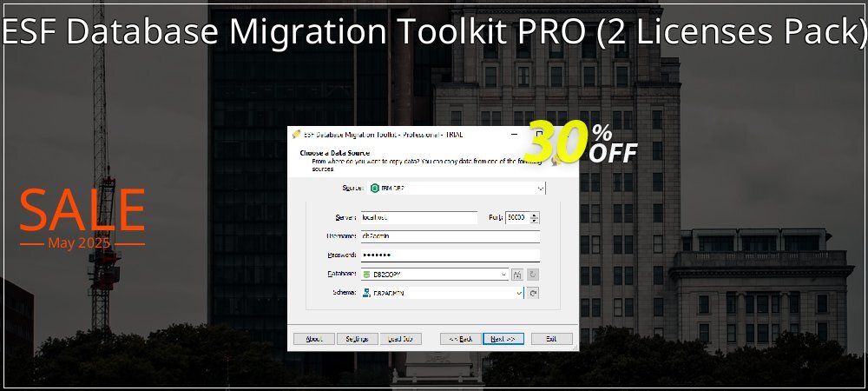
Task: Click the Server input field
Action: coord(419,217)
